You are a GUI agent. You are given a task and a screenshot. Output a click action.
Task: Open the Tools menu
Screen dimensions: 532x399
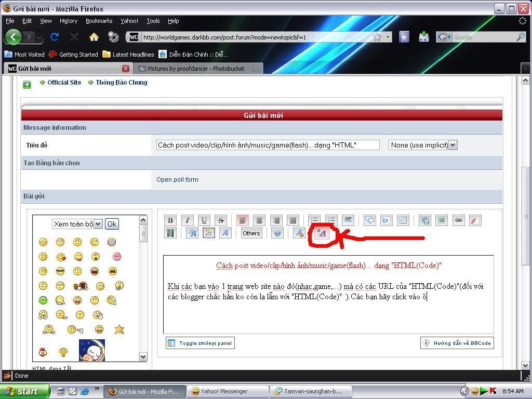(x=153, y=21)
